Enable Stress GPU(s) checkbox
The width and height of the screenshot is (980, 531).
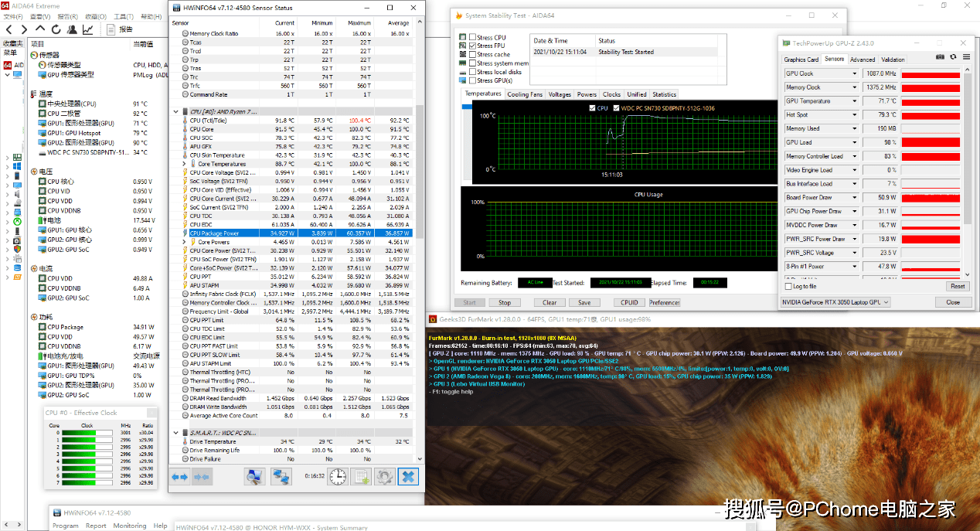click(473, 80)
